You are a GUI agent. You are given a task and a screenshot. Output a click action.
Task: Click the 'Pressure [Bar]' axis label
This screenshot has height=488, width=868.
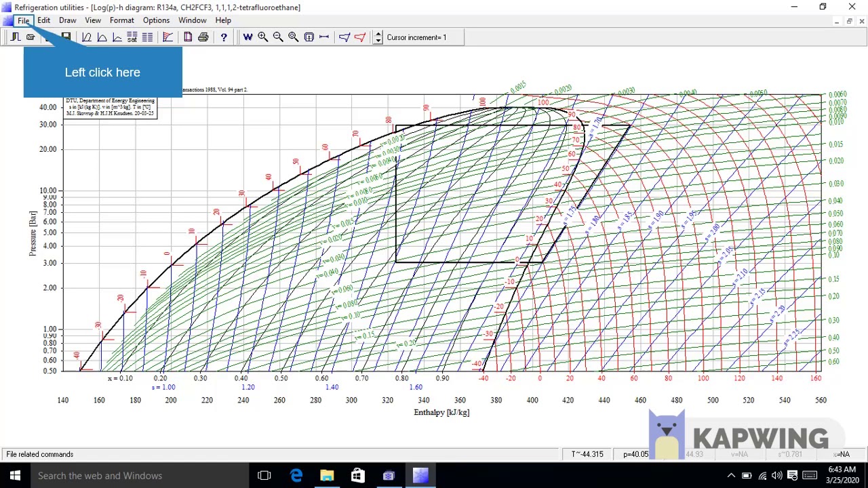click(33, 233)
